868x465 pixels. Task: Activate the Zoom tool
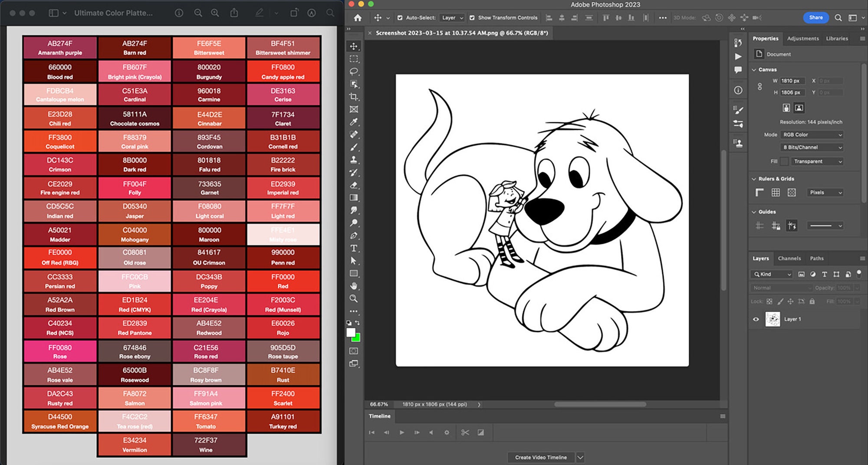tap(354, 299)
